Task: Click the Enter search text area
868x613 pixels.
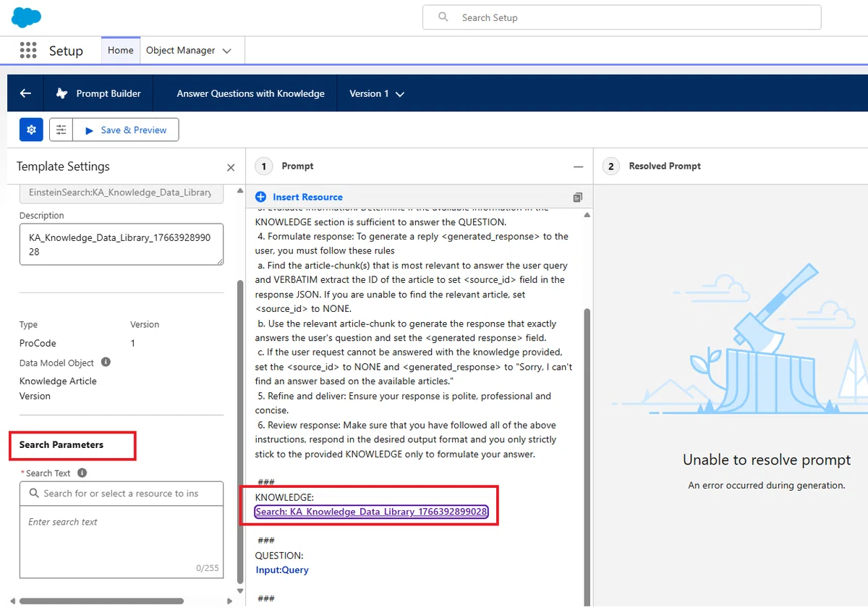Action: pyautogui.click(x=122, y=541)
